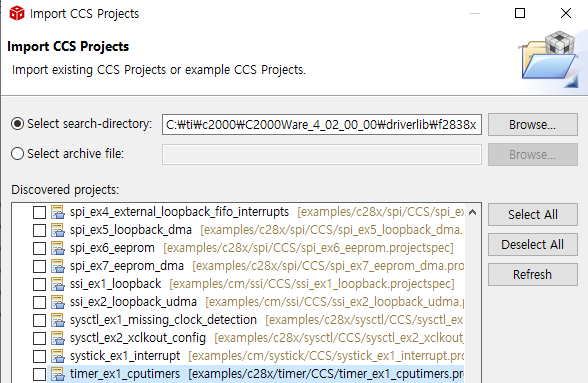Select the spi_ex5_loopback_dma project name
588x383 pixels.
(131, 230)
